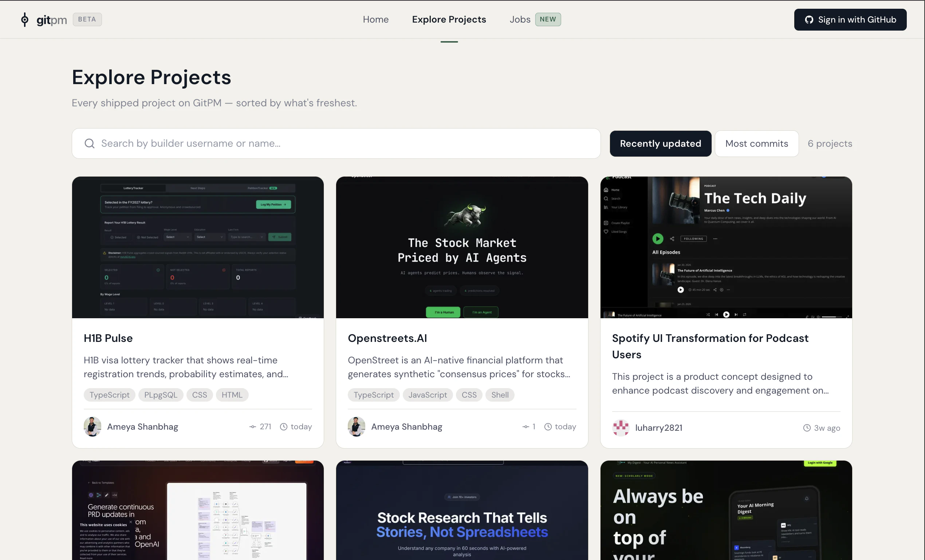Open the Home menu item

tap(376, 19)
